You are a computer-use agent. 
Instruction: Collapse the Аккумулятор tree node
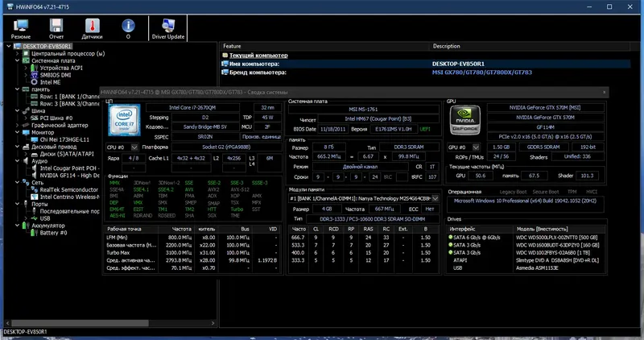(x=17, y=226)
